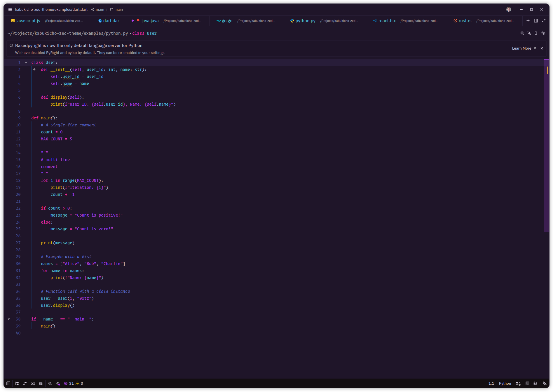Screen dimensions: 553x392
Task: Click line number 38 in gutter
Action: pyautogui.click(x=18, y=319)
